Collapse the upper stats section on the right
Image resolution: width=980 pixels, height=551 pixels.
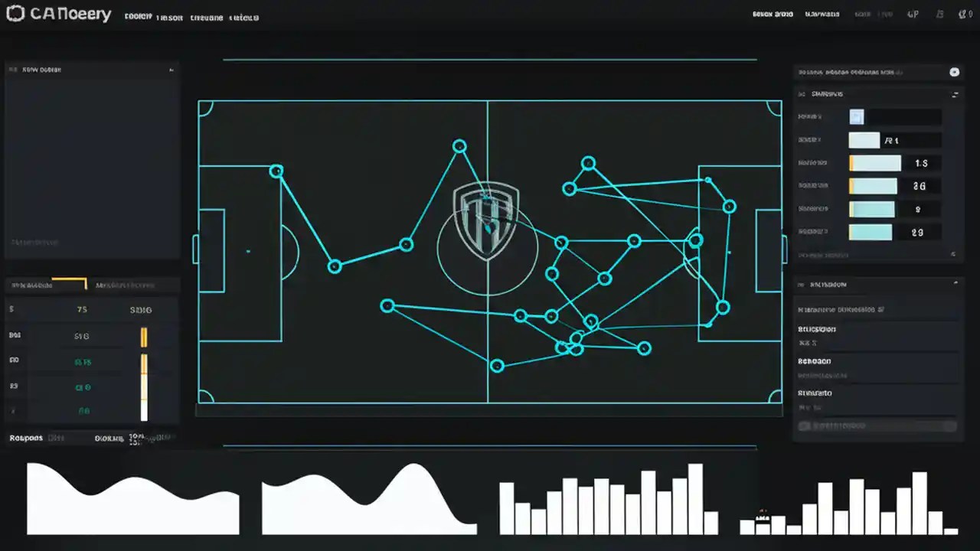pos(955,94)
